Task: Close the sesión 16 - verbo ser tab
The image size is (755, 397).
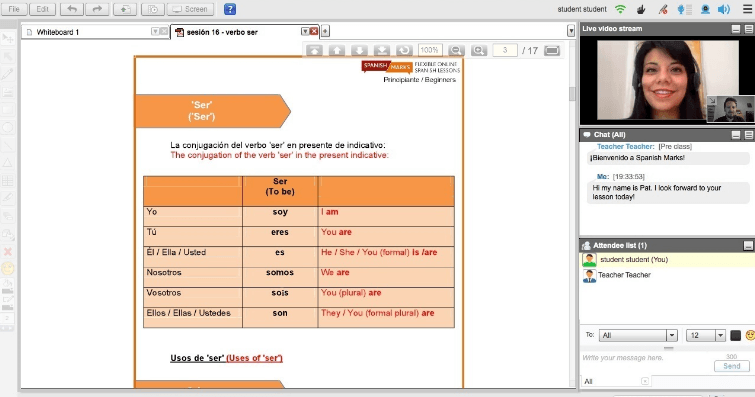Action: point(314,31)
